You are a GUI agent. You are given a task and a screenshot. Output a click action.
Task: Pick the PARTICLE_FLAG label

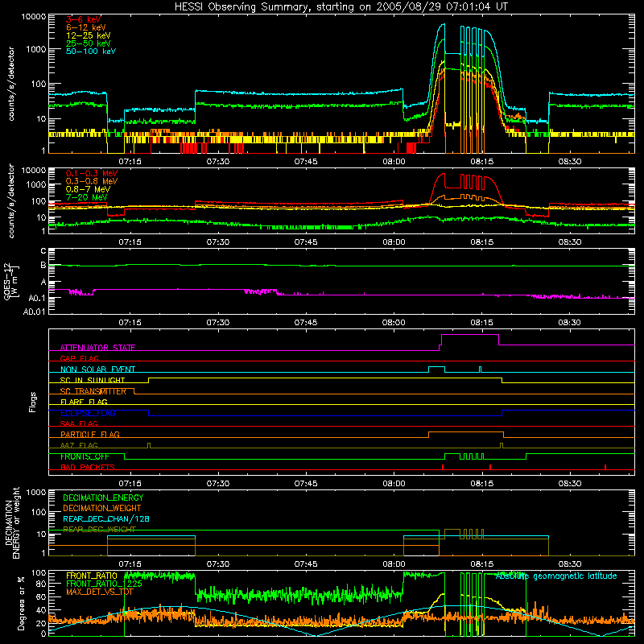coord(90,435)
